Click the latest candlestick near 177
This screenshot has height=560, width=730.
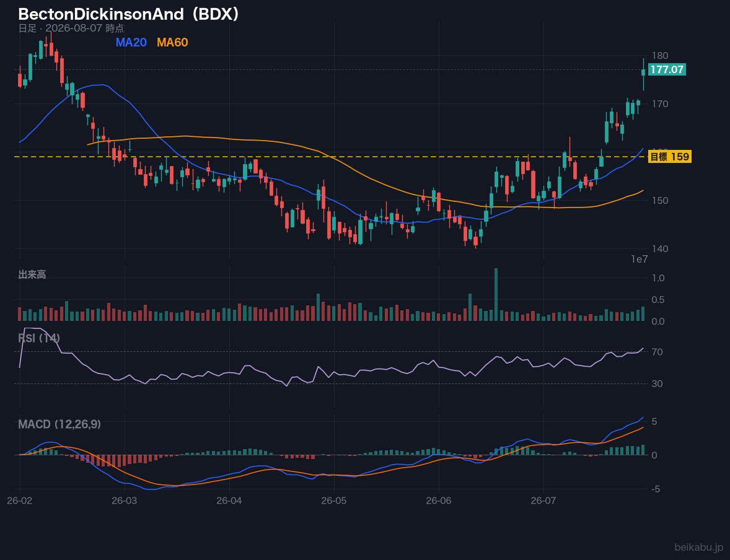[x=643, y=74]
